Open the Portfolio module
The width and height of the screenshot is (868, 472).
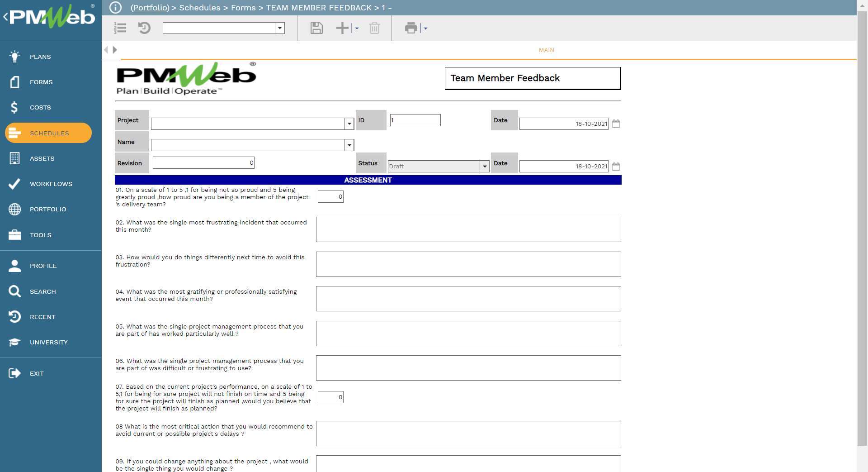[48, 209]
